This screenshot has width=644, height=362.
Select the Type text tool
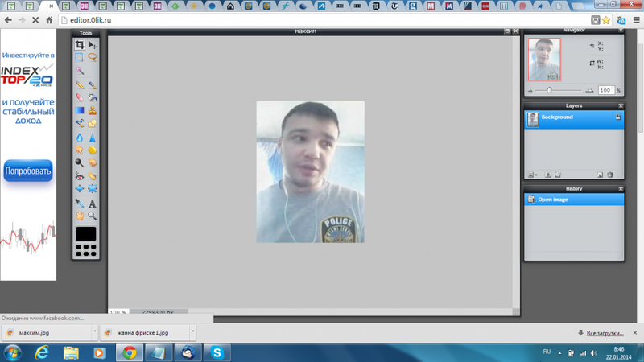click(x=93, y=204)
